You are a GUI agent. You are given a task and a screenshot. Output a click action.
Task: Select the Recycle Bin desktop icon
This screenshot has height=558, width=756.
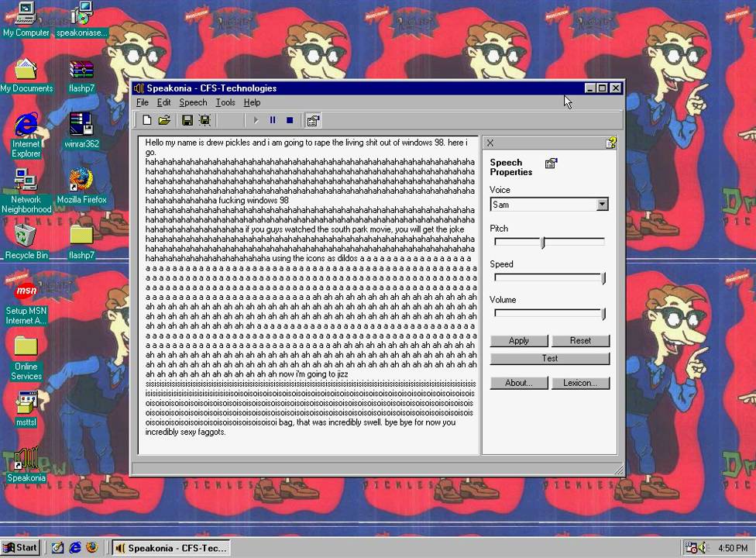pos(26,243)
